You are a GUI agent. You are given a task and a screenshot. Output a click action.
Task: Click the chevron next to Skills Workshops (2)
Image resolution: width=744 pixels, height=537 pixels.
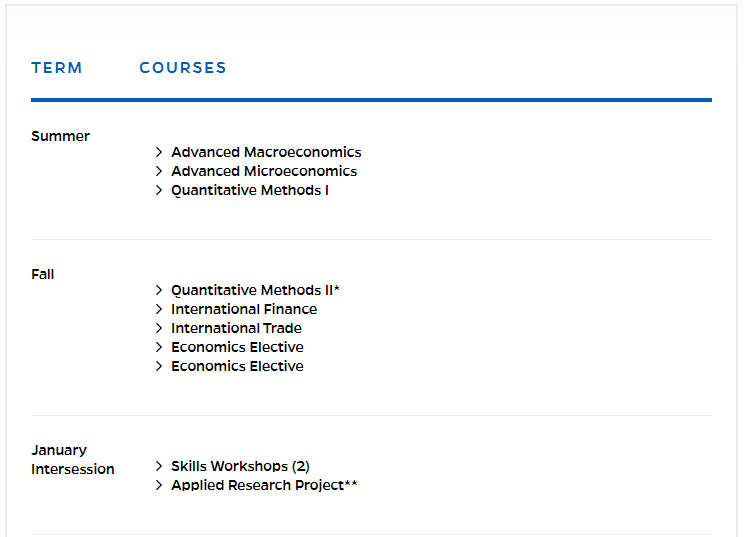[x=159, y=466]
